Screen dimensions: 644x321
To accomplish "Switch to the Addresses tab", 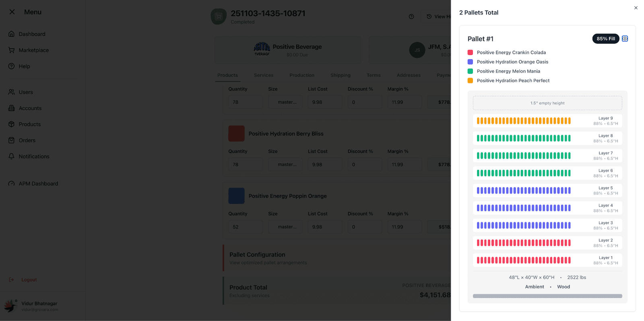I will [409, 75].
